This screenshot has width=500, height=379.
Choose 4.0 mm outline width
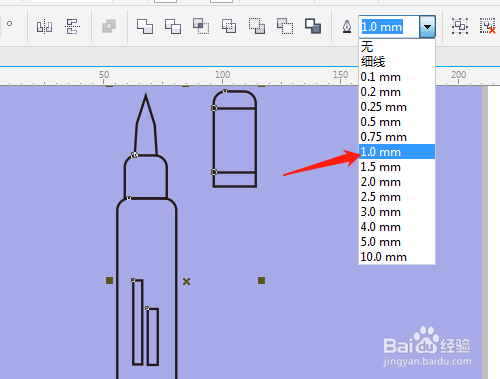[397, 227]
